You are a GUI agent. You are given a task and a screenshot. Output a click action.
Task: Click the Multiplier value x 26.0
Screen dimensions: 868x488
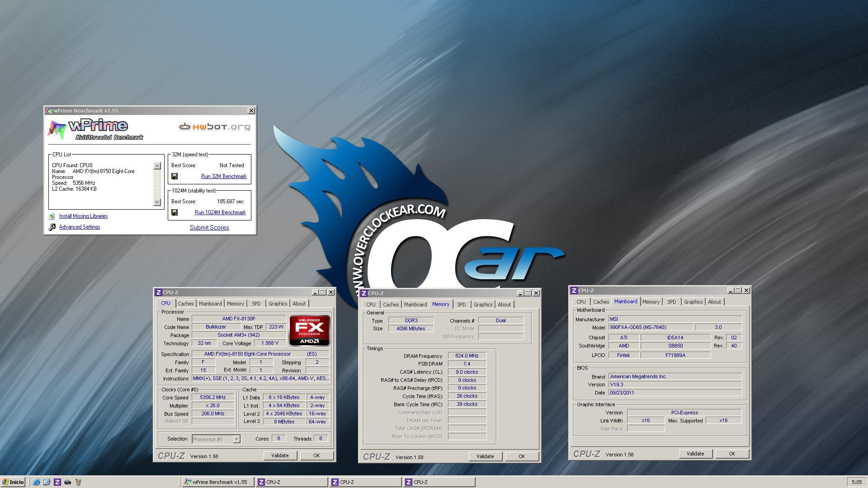212,406
